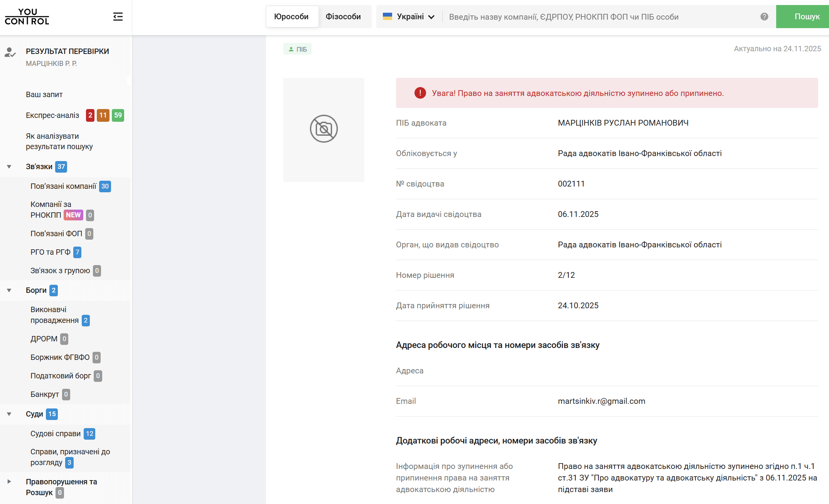Switch to the Юрособи tab
This screenshot has height=504, width=829.
click(291, 17)
